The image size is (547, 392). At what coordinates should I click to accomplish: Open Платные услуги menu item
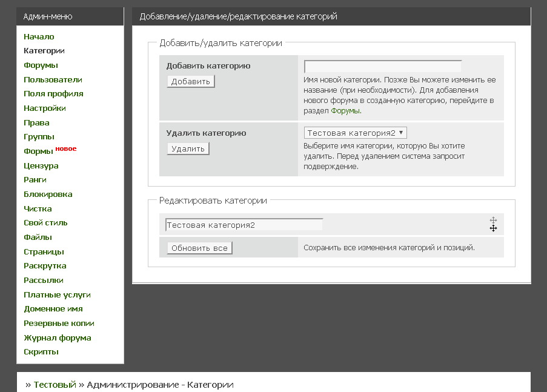[x=57, y=295]
